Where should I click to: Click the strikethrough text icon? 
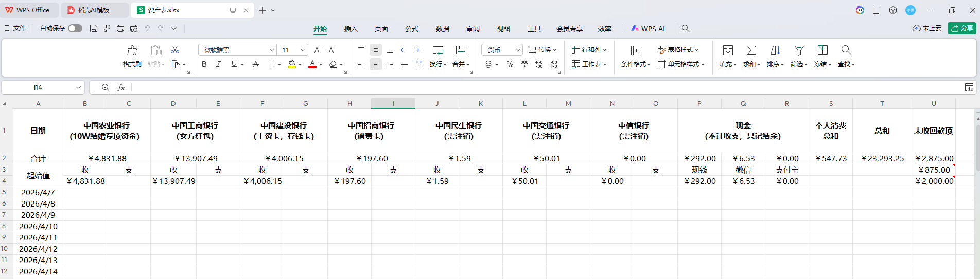255,64
